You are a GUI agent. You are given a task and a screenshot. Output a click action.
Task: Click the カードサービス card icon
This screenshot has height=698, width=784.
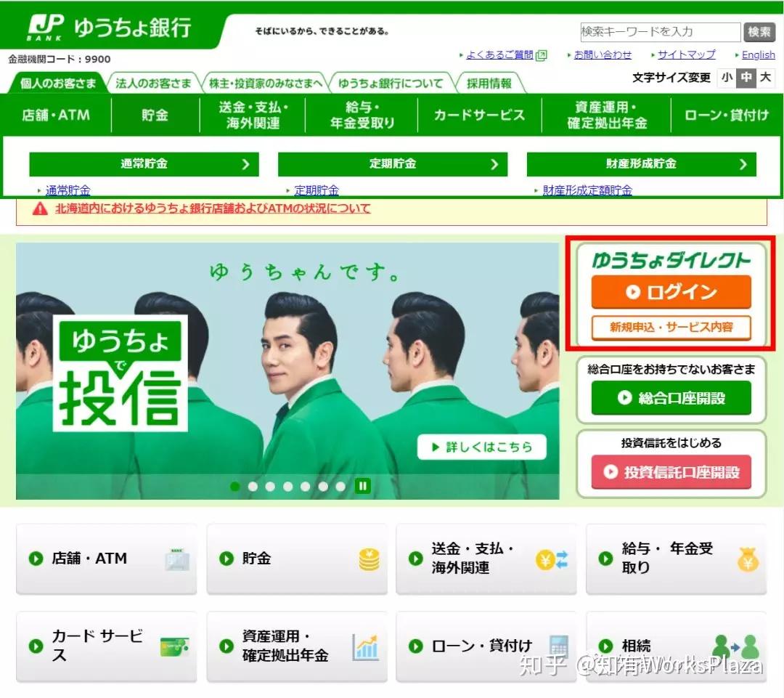[174, 646]
